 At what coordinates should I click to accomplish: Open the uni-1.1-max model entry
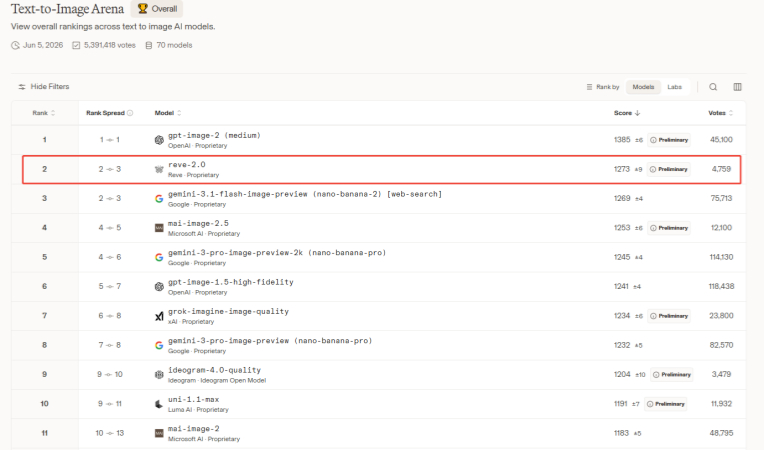coord(193,399)
